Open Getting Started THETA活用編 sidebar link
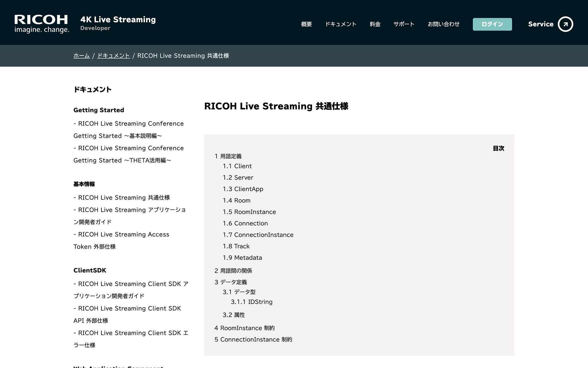This screenshot has height=368, width=588. [x=129, y=154]
